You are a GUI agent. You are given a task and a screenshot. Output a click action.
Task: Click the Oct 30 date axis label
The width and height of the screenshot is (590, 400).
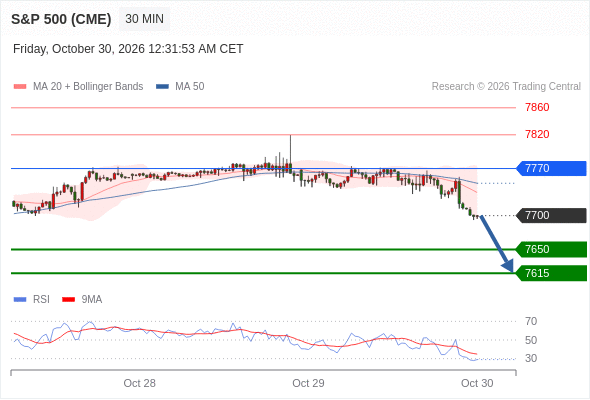[477, 383]
